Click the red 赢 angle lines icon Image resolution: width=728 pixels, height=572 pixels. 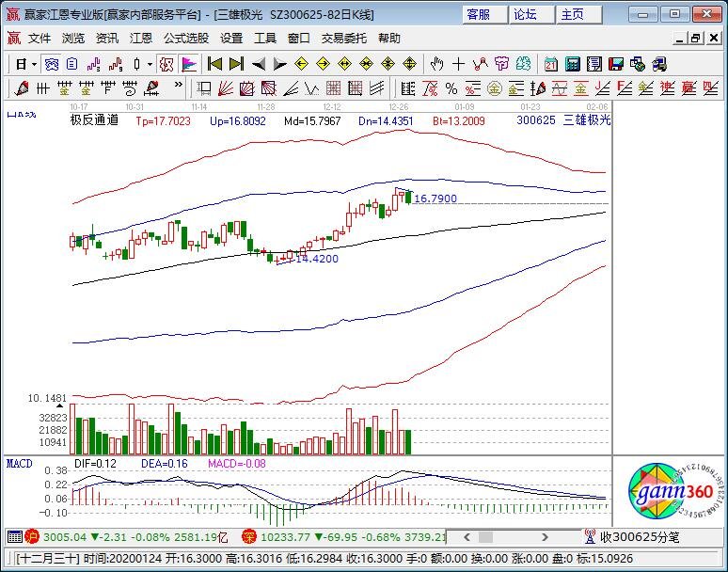(x=688, y=88)
